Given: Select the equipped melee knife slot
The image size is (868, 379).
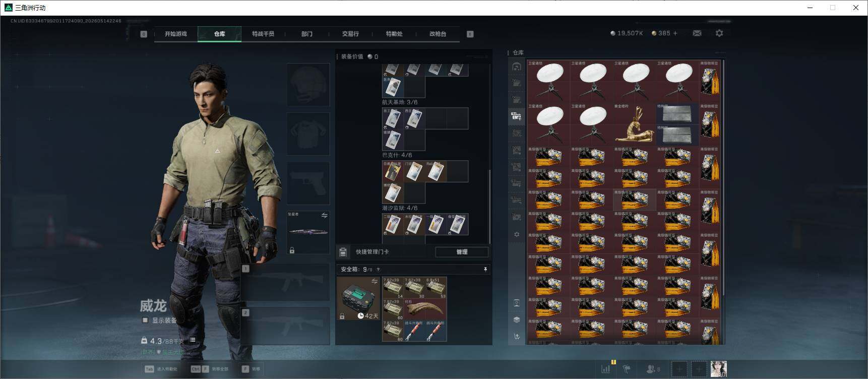Looking at the screenshot, I should coord(308,232).
